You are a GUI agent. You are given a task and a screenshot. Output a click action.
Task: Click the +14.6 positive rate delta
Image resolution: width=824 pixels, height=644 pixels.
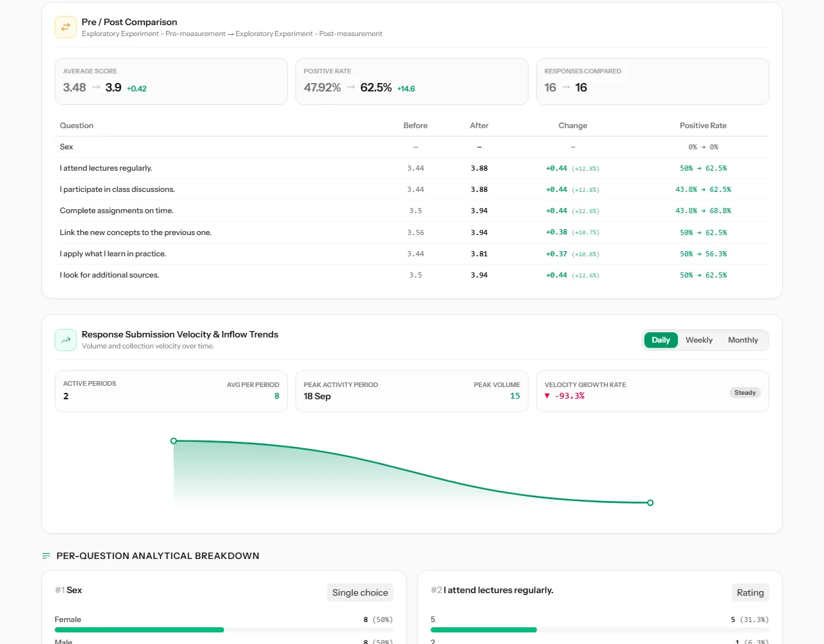tap(406, 89)
